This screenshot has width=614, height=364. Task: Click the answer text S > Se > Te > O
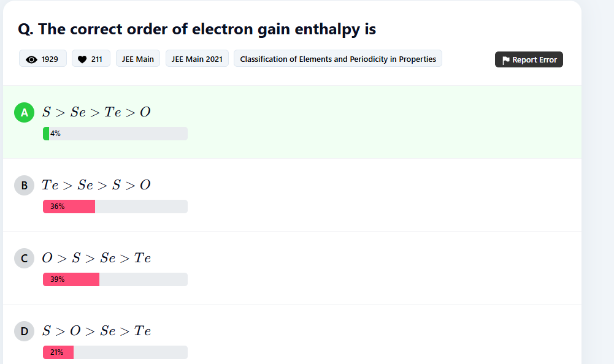pyautogui.click(x=96, y=112)
